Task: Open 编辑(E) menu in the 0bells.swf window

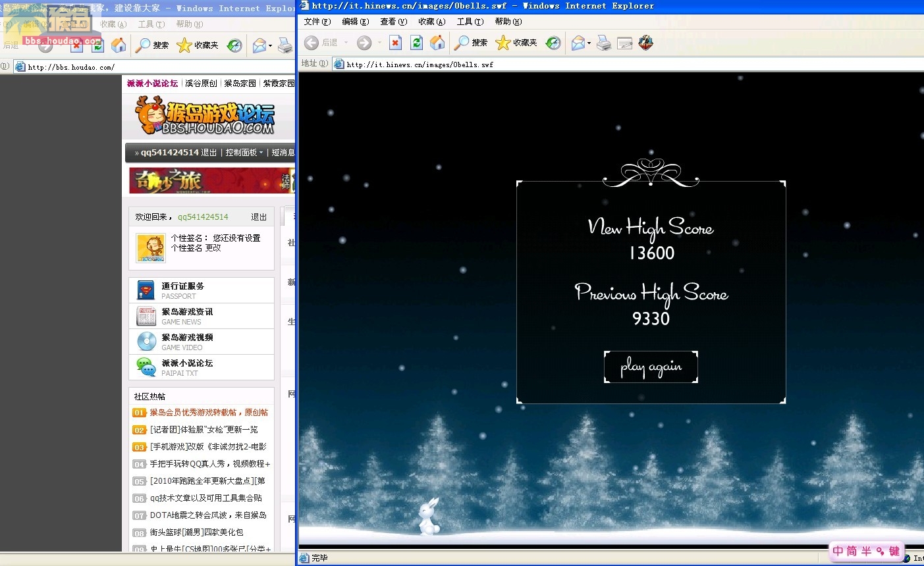Action: pos(356,22)
